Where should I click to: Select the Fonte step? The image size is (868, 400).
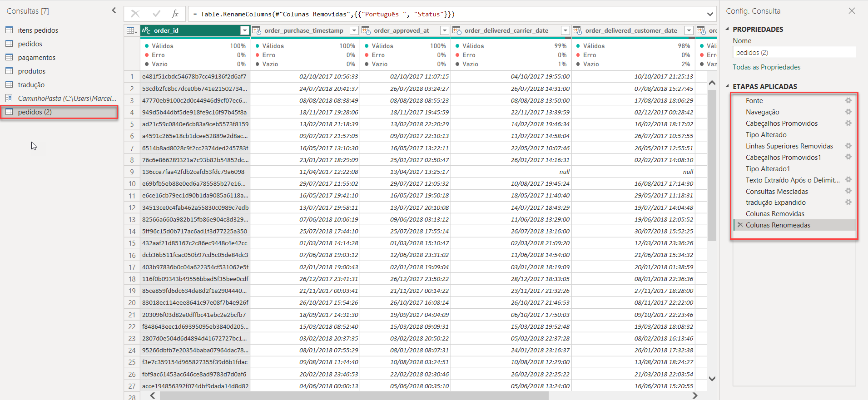point(754,101)
